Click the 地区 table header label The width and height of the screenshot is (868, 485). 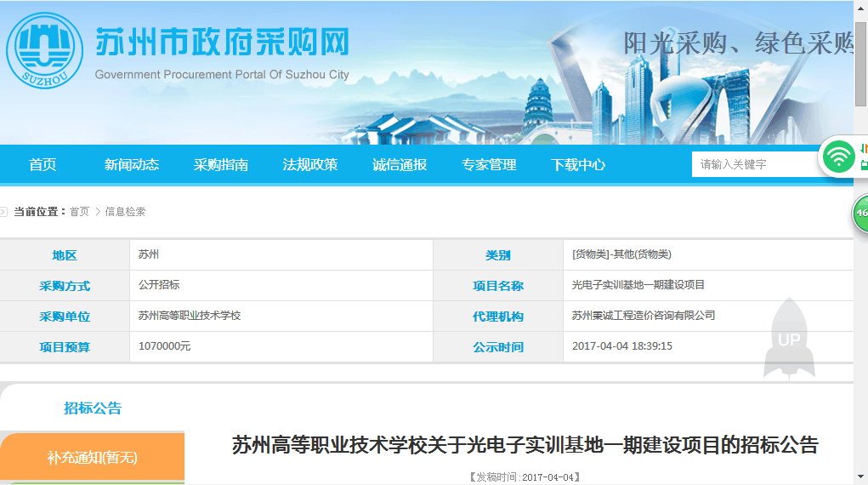[x=65, y=255]
